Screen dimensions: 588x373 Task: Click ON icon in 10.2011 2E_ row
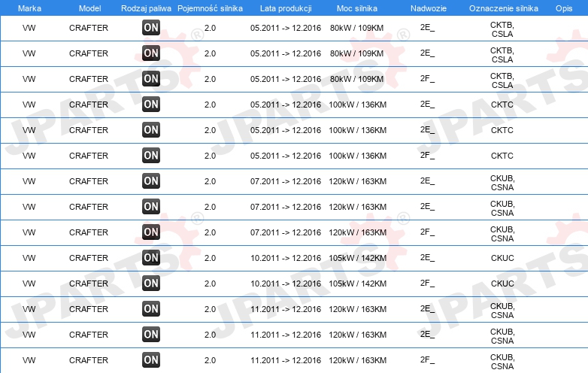[151, 257]
